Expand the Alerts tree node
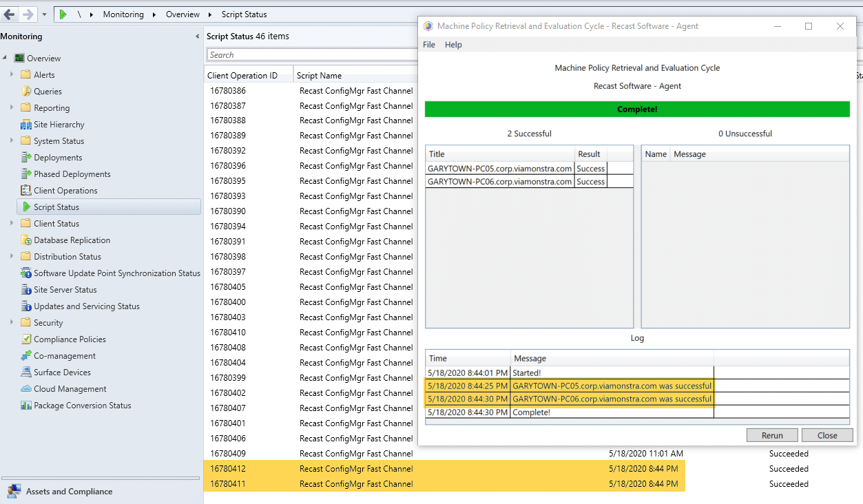Image resolution: width=863 pixels, height=504 pixels. click(x=12, y=74)
